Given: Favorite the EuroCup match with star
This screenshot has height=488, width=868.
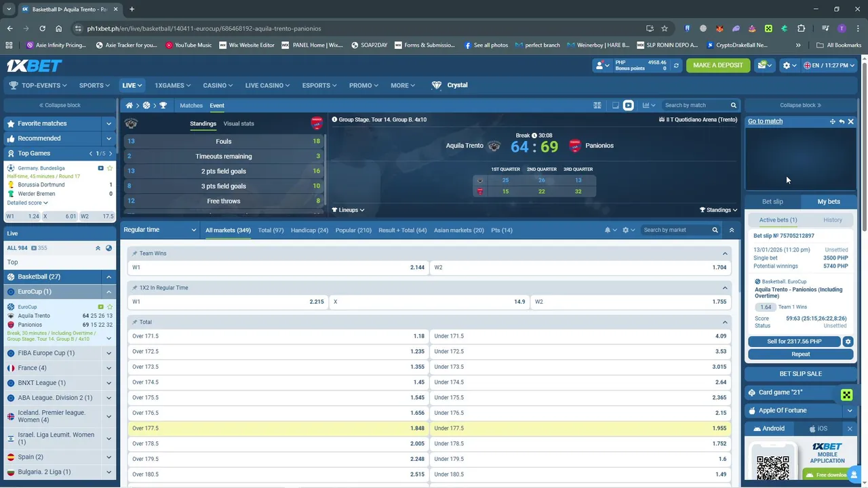Looking at the screenshot, I should tap(110, 307).
